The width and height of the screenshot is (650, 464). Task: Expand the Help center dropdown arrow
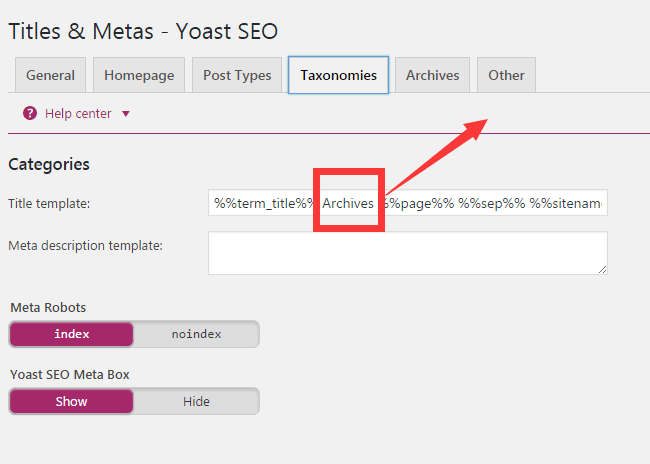[126, 114]
